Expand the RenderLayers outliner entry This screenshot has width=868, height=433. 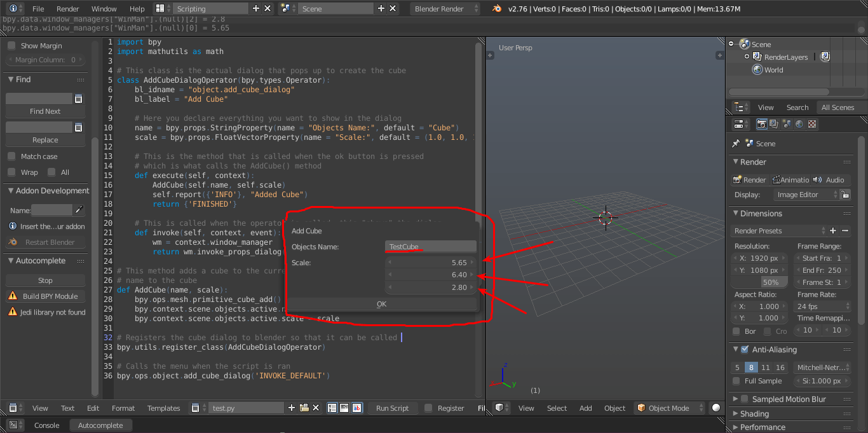click(747, 57)
